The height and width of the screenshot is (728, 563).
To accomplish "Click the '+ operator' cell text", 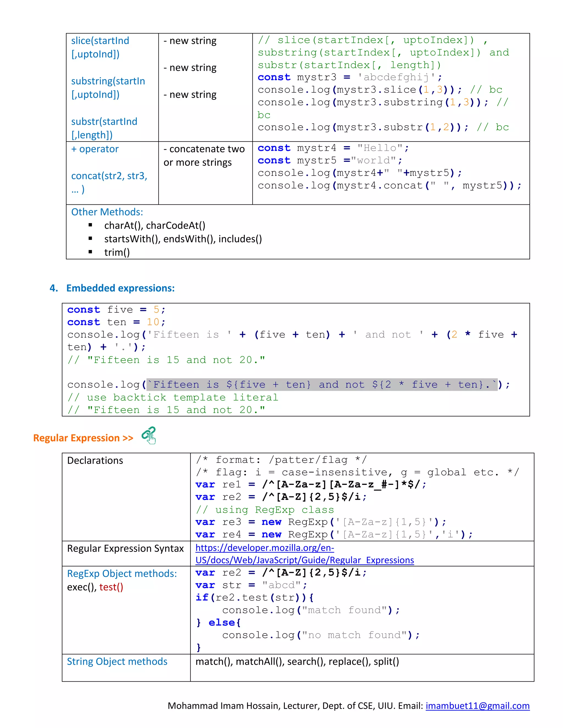I will click(x=95, y=149).
